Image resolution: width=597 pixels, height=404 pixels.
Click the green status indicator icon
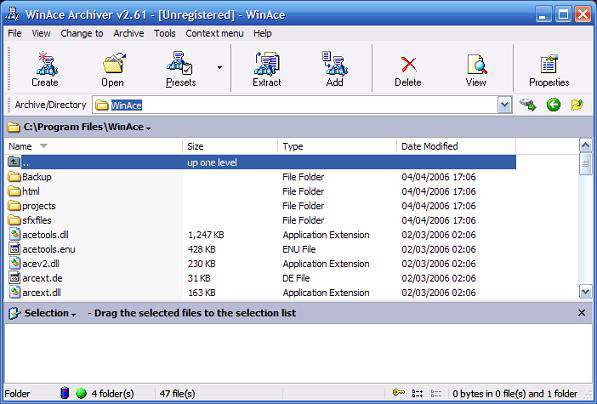coord(81,393)
